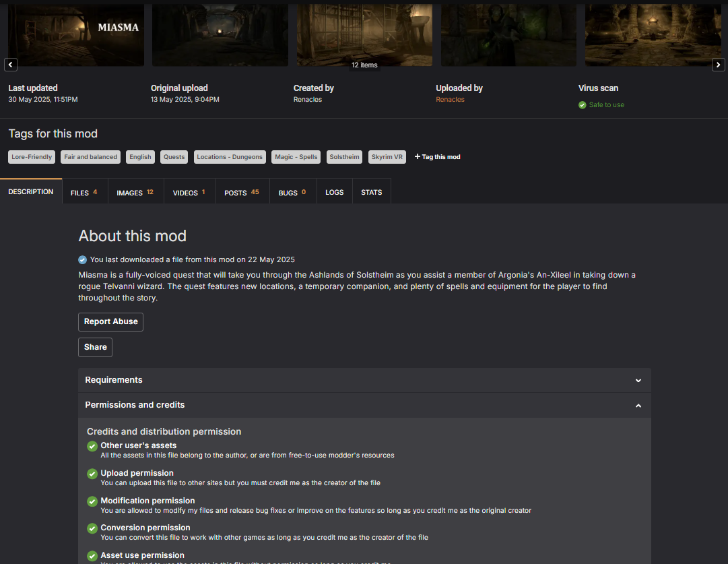Click the Upload permission label
This screenshot has width=728, height=564.
(x=137, y=473)
